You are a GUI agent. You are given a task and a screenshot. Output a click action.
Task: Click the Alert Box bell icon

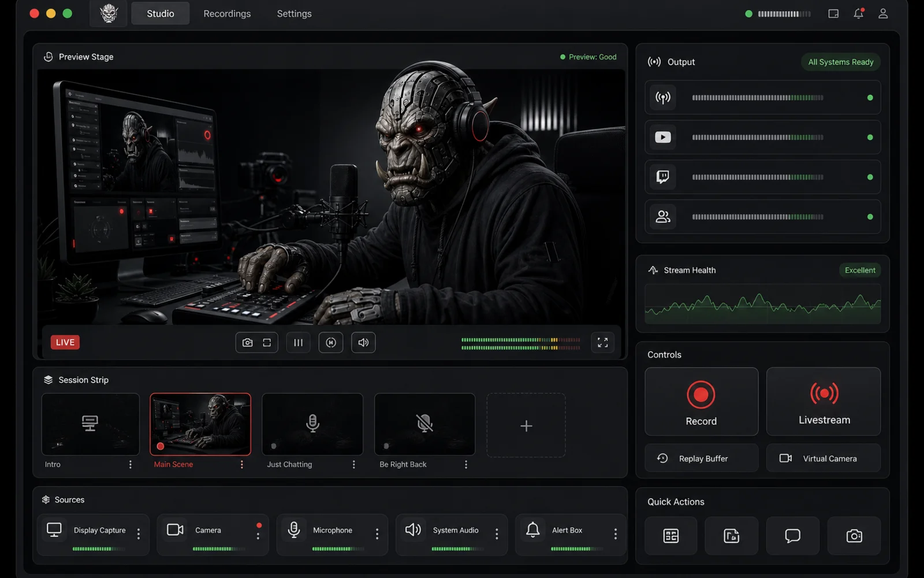pos(533,529)
